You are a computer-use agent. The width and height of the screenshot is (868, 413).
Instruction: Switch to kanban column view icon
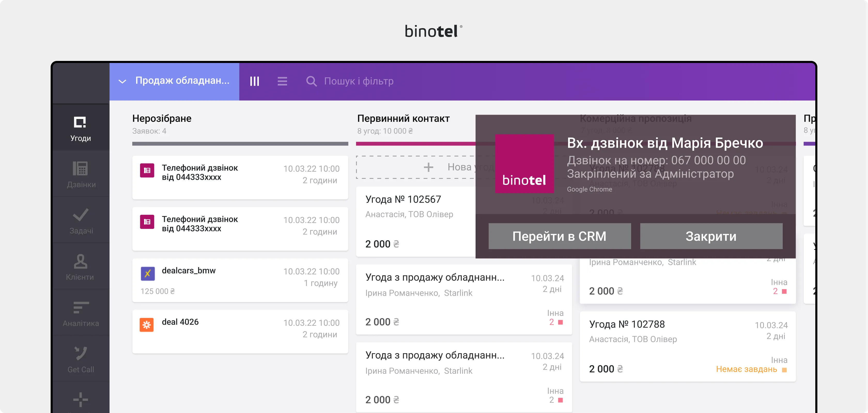(254, 81)
